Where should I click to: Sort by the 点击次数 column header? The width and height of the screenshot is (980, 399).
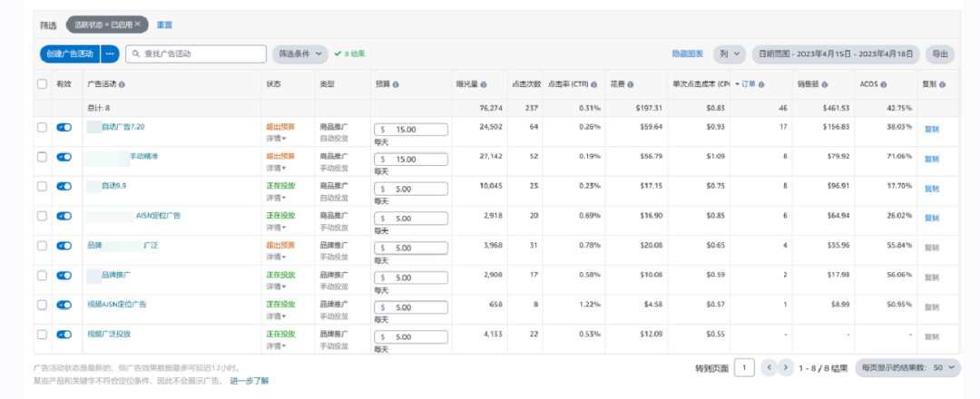[526, 84]
